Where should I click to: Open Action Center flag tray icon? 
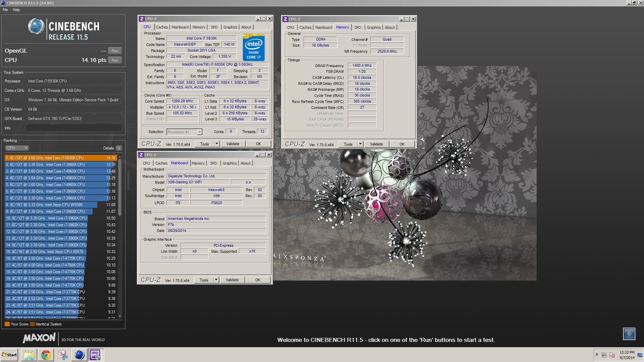[x=612, y=355]
